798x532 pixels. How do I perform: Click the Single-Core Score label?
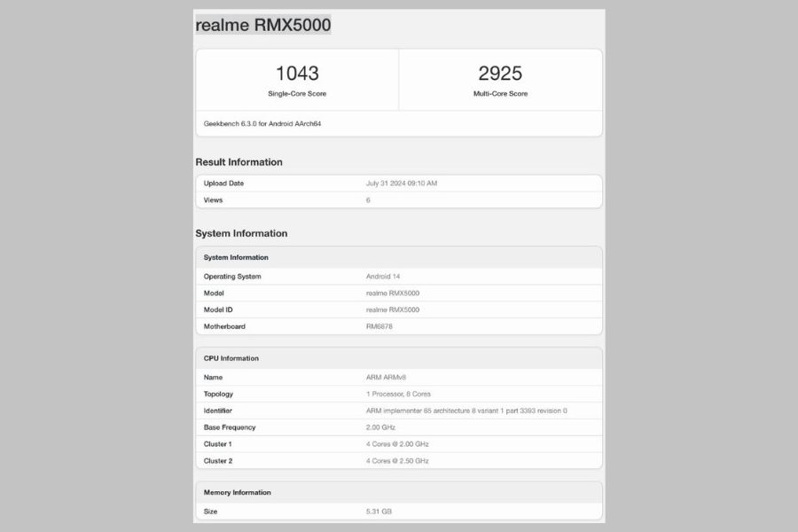click(x=297, y=93)
